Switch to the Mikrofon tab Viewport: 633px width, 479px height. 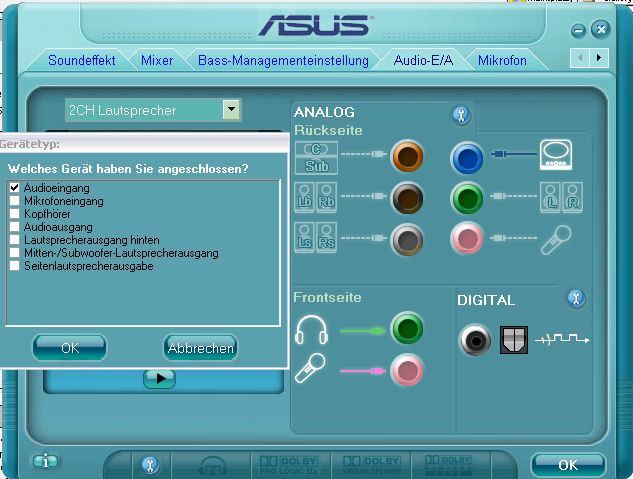click(502, 60)
